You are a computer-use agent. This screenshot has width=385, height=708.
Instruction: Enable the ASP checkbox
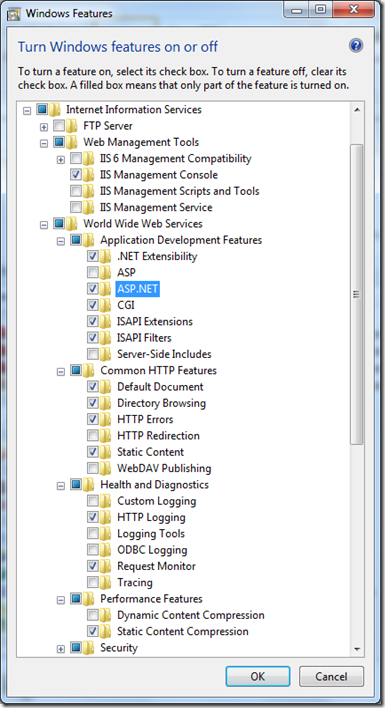pyautogui.click(x=93, y=272)
